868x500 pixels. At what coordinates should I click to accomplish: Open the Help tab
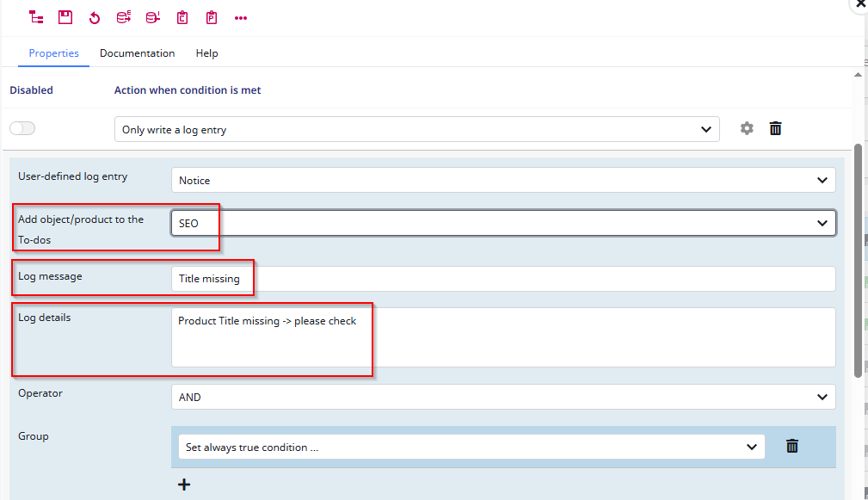point(206,52)
